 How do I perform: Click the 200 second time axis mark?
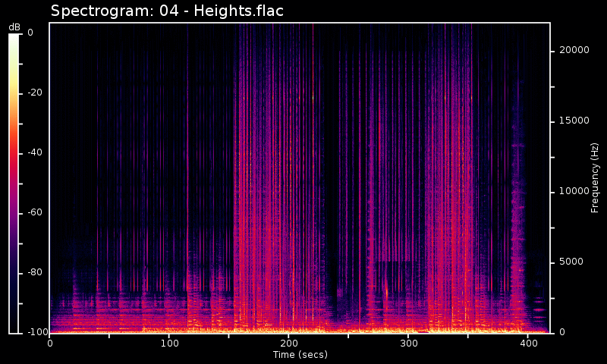coord(289,343)
